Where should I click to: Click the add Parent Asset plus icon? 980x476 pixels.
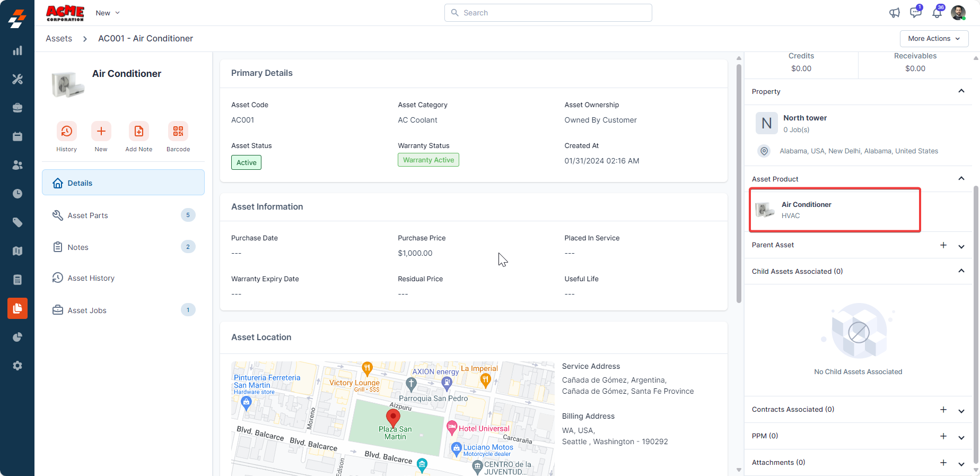(943, 245)
